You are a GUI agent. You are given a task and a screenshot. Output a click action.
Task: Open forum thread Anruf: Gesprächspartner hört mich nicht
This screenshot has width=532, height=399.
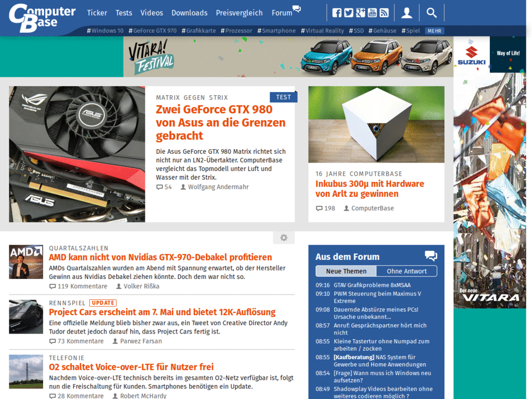coord(380,329)
